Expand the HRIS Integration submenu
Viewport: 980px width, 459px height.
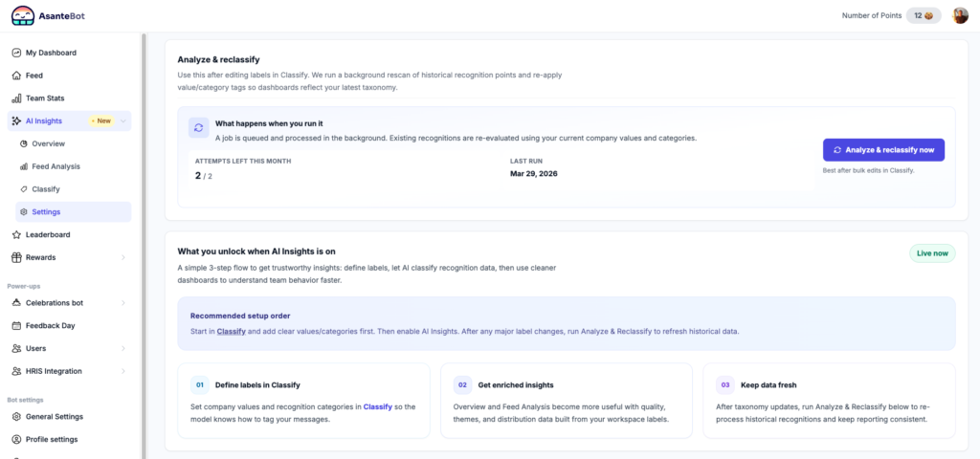(123, 371)
